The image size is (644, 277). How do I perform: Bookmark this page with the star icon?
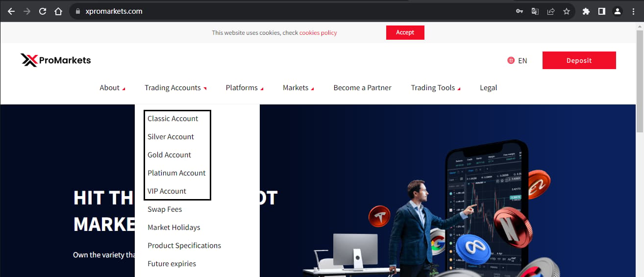[x=567, y=11]
